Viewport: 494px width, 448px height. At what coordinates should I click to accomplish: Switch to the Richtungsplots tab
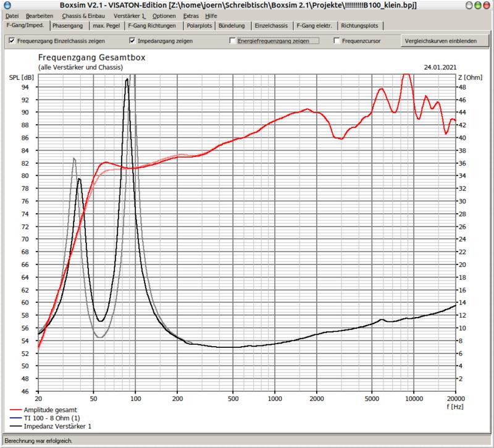359,26
